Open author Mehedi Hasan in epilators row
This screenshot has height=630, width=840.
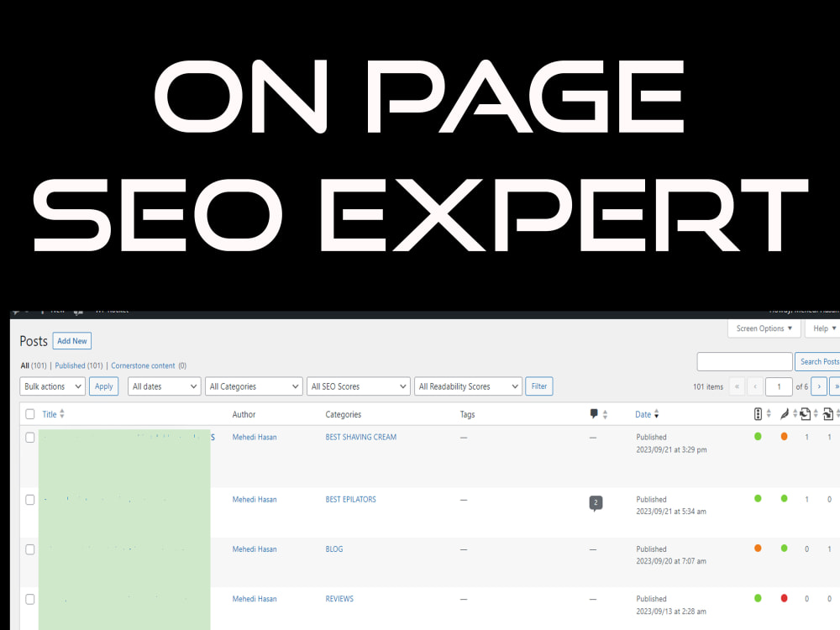click(255, 499)
